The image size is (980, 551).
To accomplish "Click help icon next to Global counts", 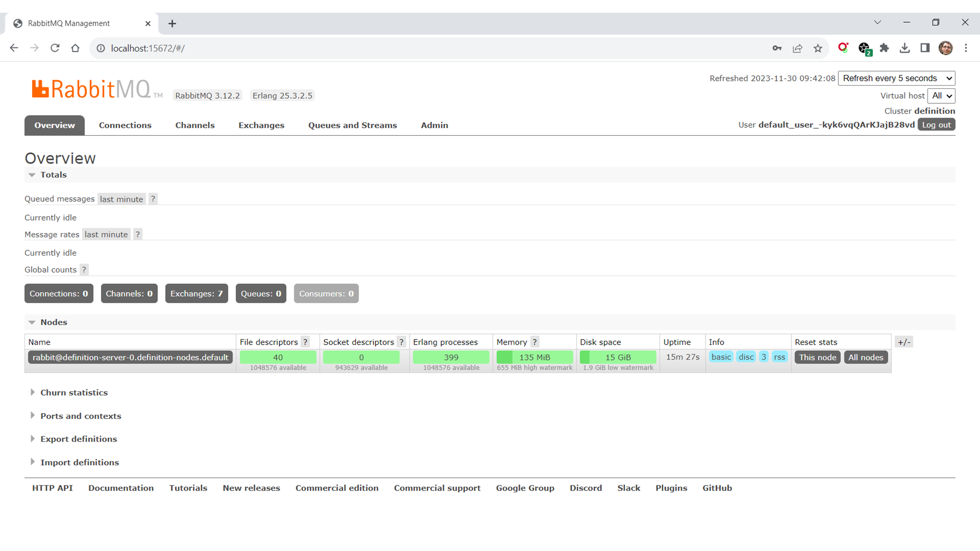I will 84,270.
